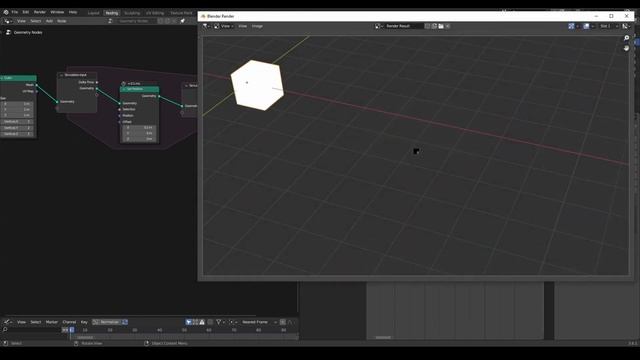
Task: Open the timeline Channel menu
Action: (69, 322)
